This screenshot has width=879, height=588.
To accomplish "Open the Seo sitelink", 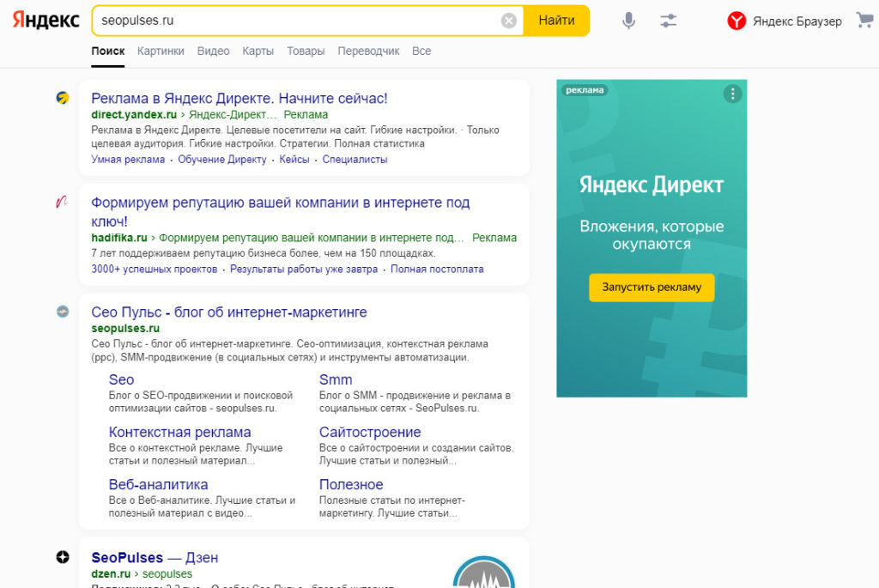I will (121, 379).
